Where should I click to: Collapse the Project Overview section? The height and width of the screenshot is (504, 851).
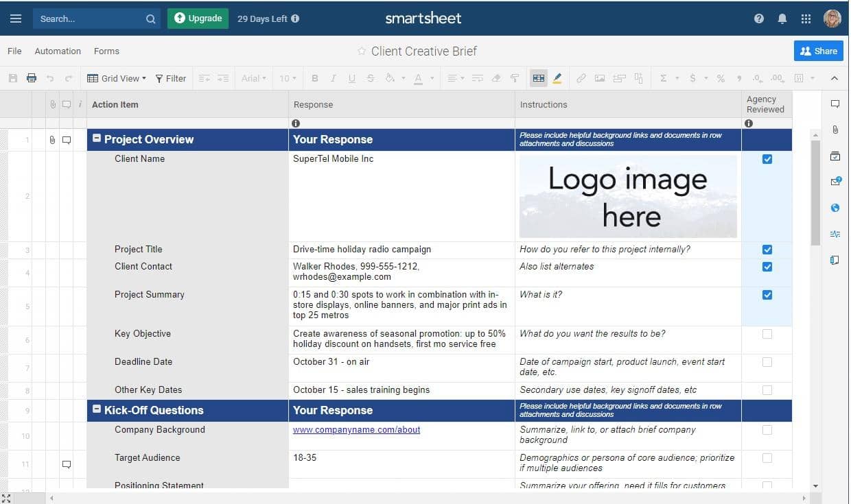[97, 139]
